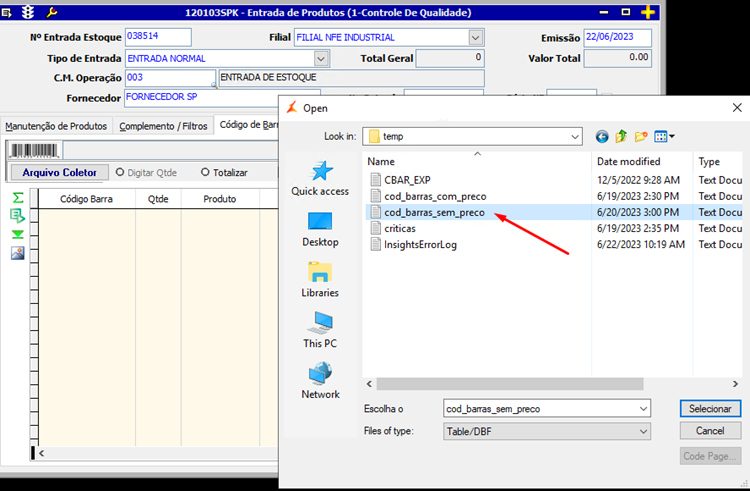
Task: Click the yellow plus icon in title bar
Action: click(648, 12)
